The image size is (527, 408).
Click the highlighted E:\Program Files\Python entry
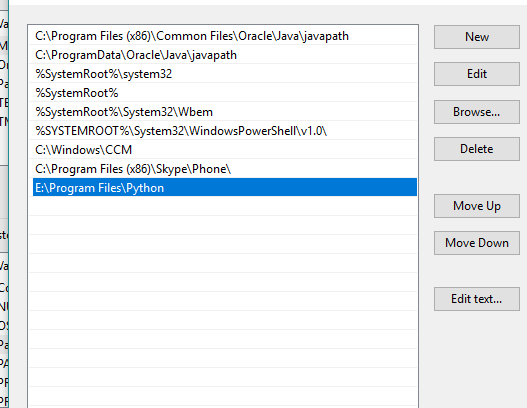(x=225, y=188)
